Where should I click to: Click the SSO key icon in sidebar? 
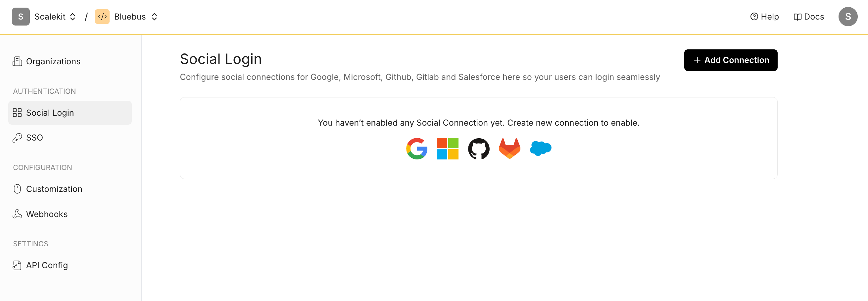point(17,137)
